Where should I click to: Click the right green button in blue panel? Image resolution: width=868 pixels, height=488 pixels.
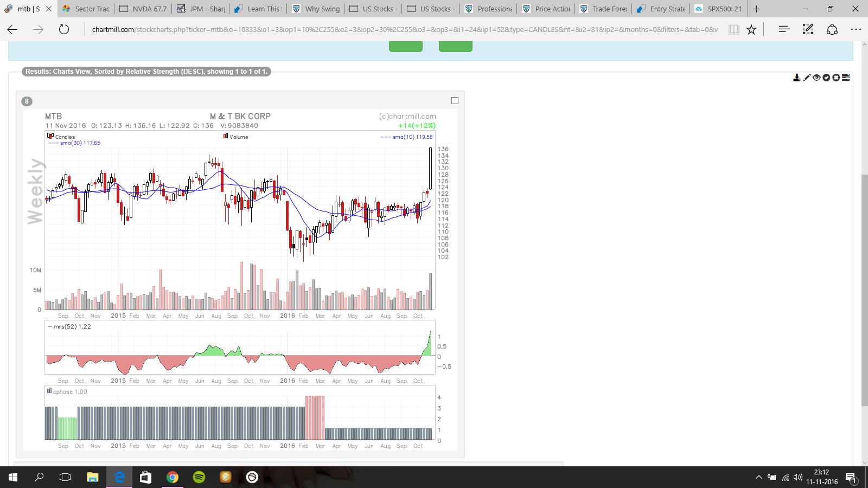coord(456,47)
